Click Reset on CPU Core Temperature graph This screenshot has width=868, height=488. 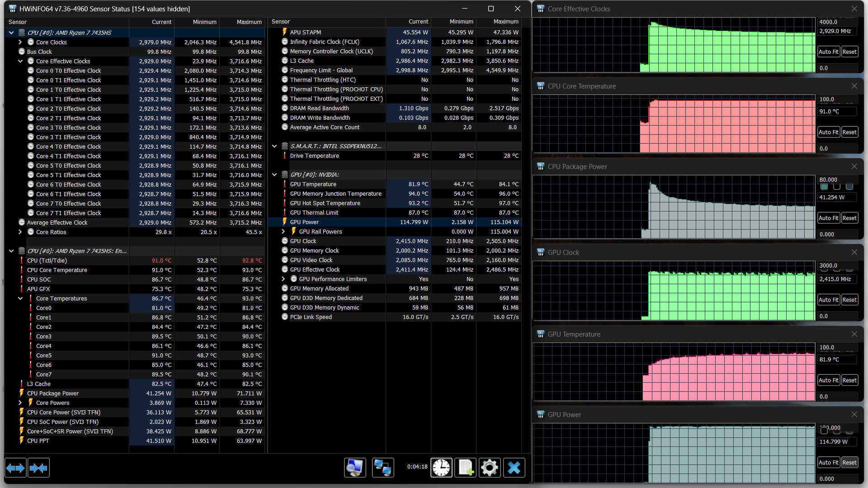849,132
